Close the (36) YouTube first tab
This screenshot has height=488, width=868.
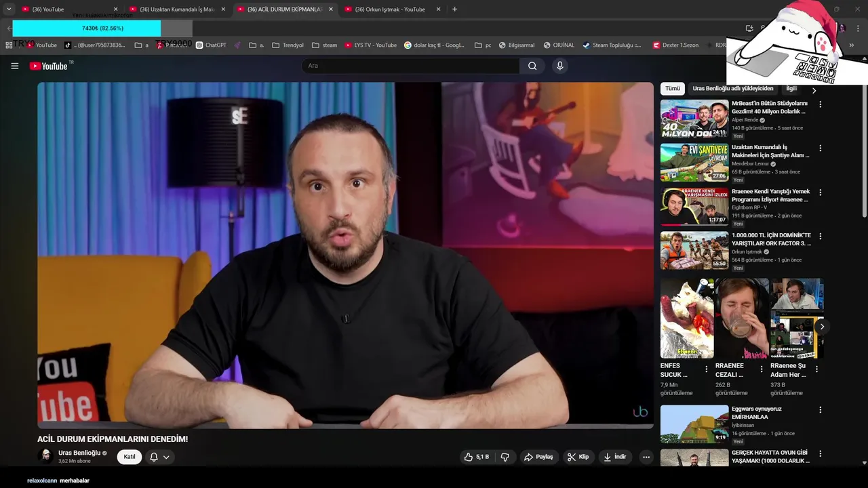coord(115,9)
